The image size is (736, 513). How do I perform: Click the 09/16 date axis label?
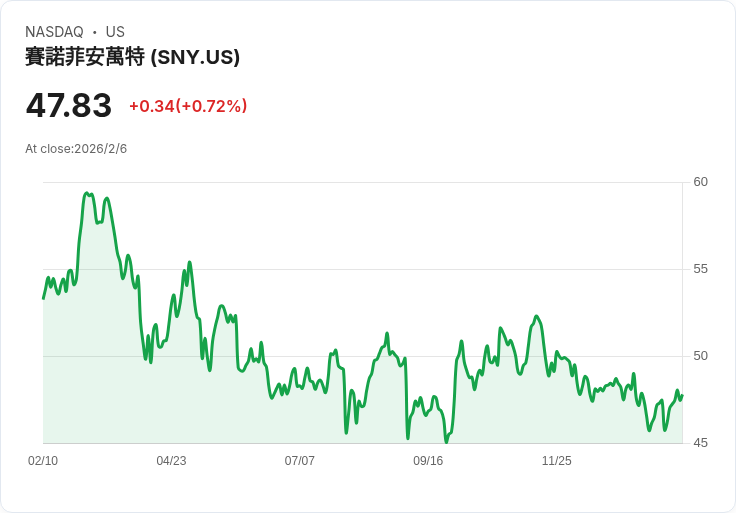click(x=428, y=461)
